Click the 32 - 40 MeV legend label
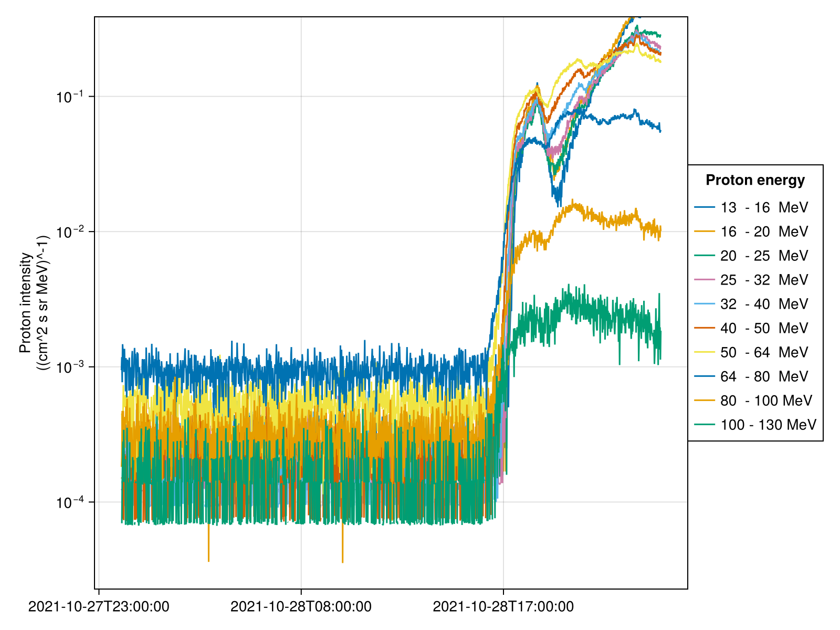This screenshot has height=630, width=840. [764, 304]
